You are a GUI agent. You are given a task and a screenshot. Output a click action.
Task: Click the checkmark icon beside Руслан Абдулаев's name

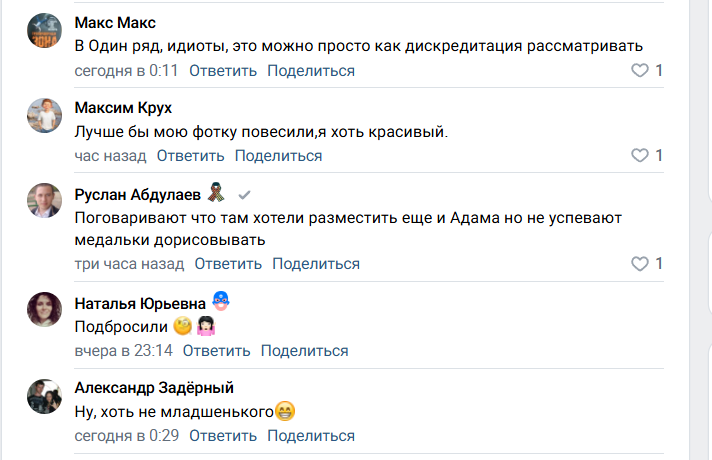tap(243, 194)
